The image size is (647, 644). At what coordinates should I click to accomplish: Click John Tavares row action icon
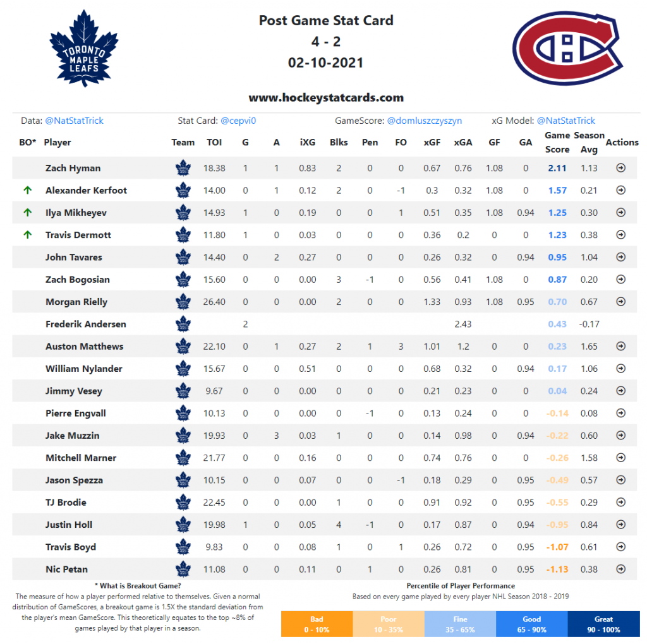(620, 257)
